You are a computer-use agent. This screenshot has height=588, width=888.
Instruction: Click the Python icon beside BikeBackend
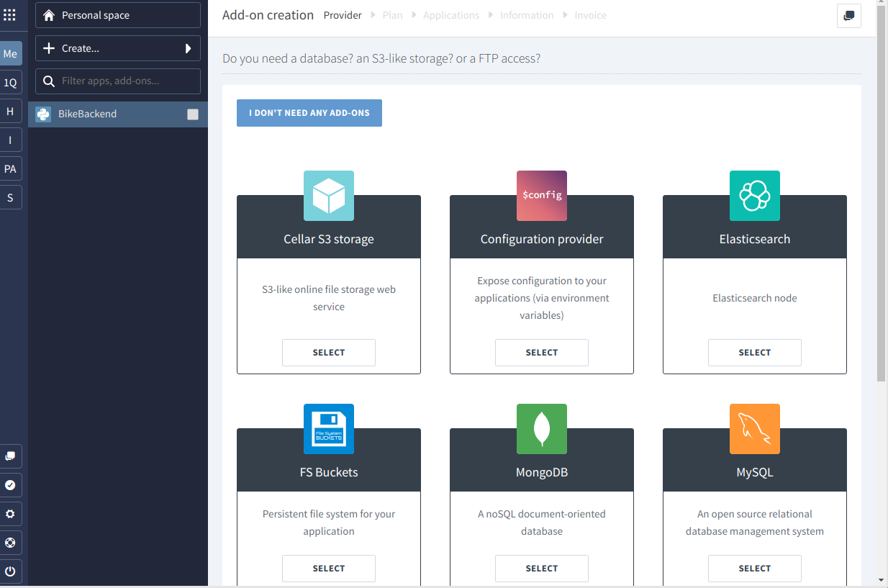(x=43, y=114)
